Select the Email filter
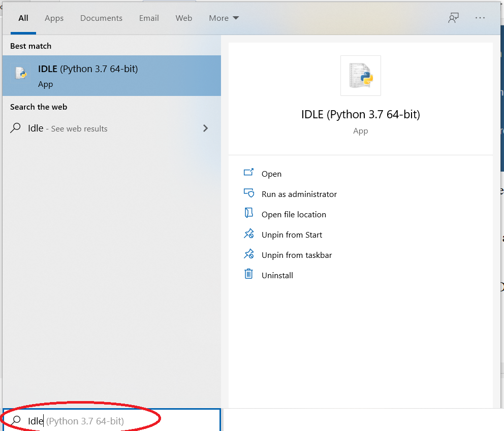Screen dimensions: 504x431 148,18
